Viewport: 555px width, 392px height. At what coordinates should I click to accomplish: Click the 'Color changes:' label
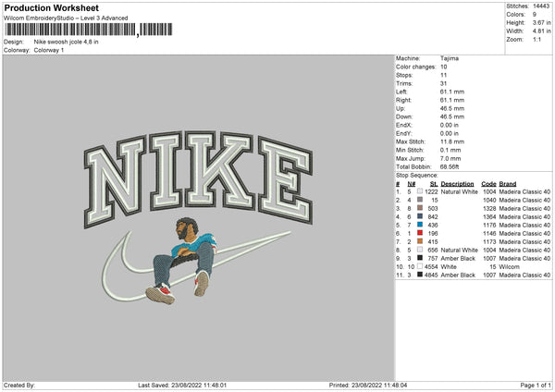coord(416,67)
